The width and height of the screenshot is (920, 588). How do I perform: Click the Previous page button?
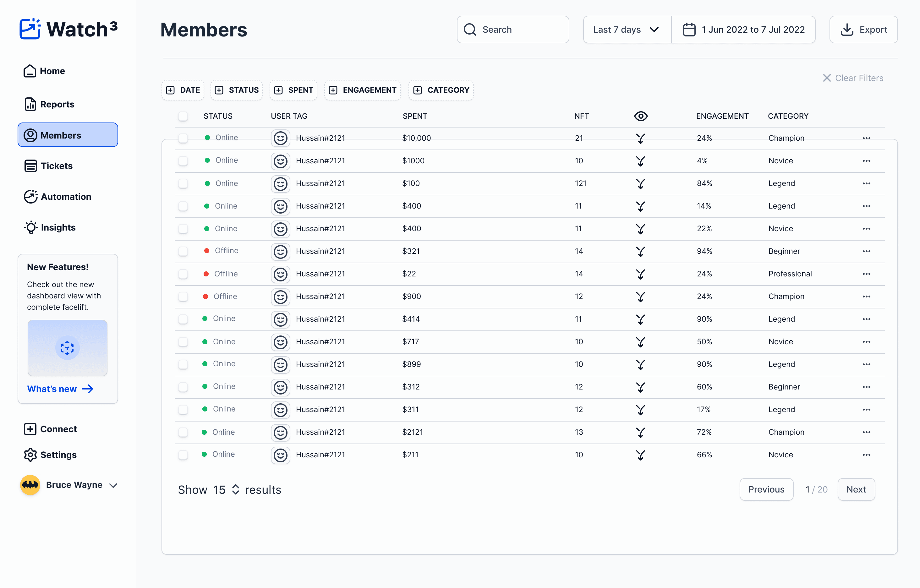coord(766,489)
